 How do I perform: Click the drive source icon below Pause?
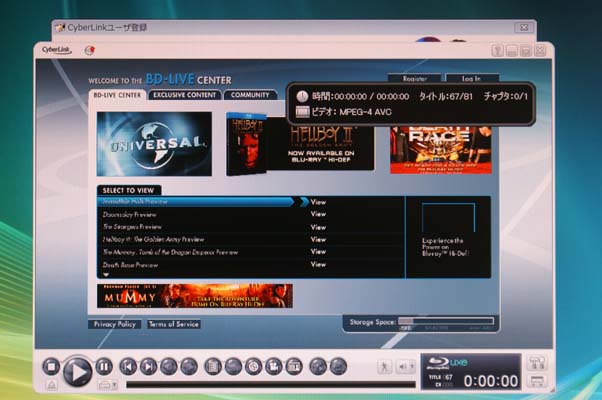click(104, 385)
